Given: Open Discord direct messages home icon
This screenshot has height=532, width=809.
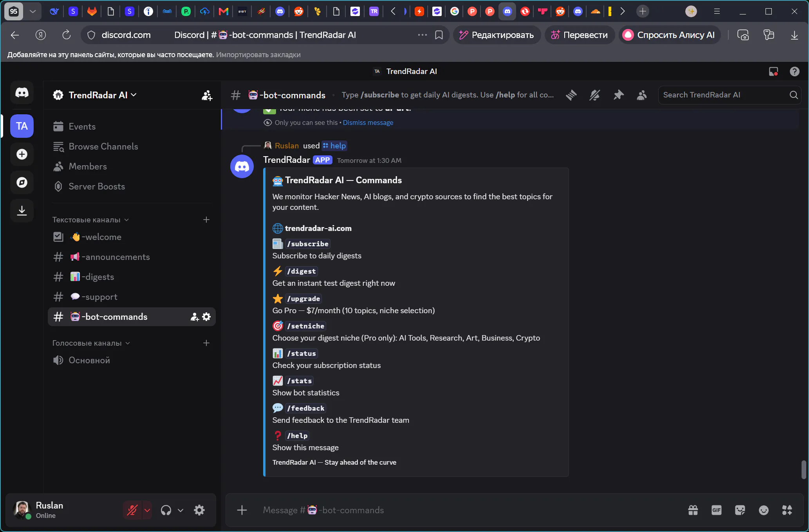Looking at the screenshot, I should (22, 93).
